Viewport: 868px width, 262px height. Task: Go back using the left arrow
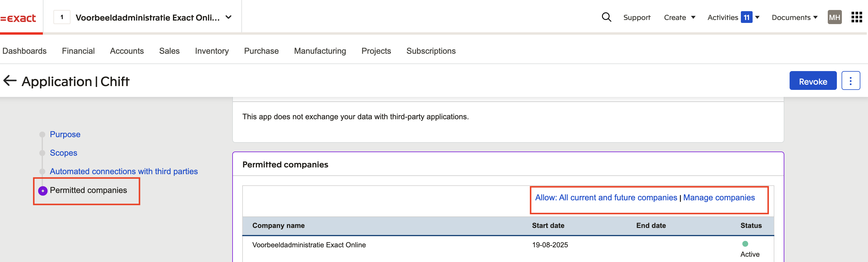10,81
